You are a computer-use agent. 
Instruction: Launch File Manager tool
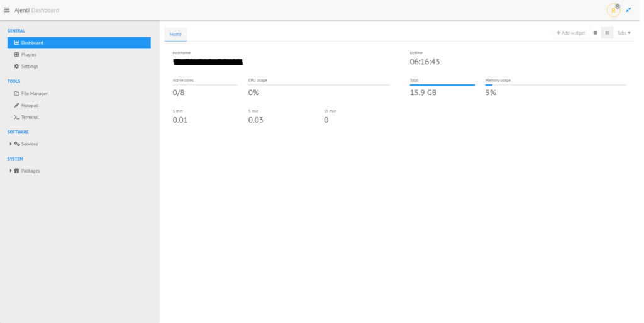pyautogui.click(x=34, y=94)
